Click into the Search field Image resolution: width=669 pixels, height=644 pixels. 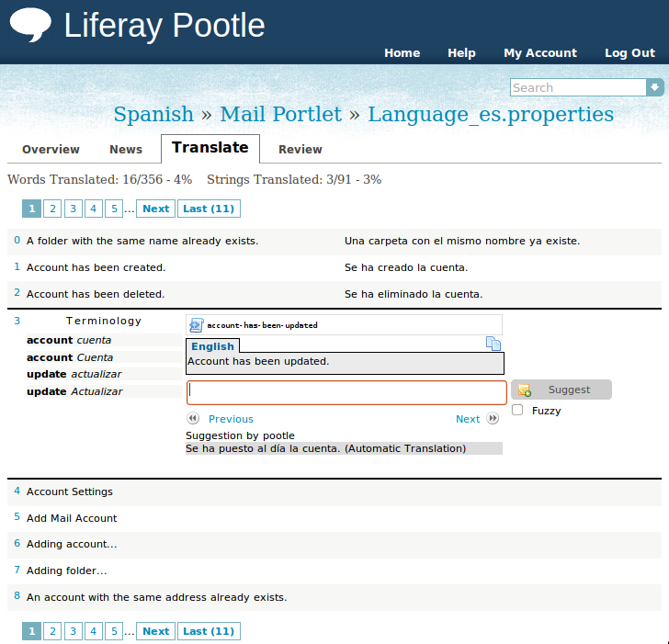click(x=578, y=87)
